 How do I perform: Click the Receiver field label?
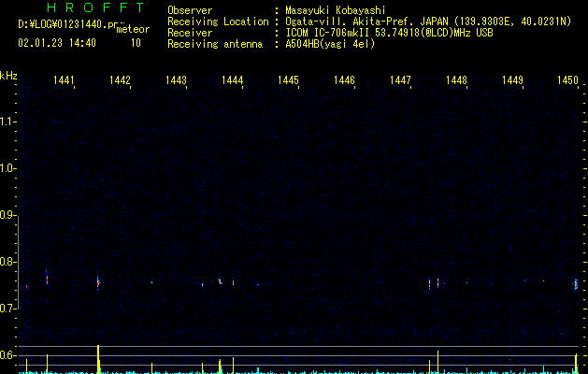tap(190, 33)
